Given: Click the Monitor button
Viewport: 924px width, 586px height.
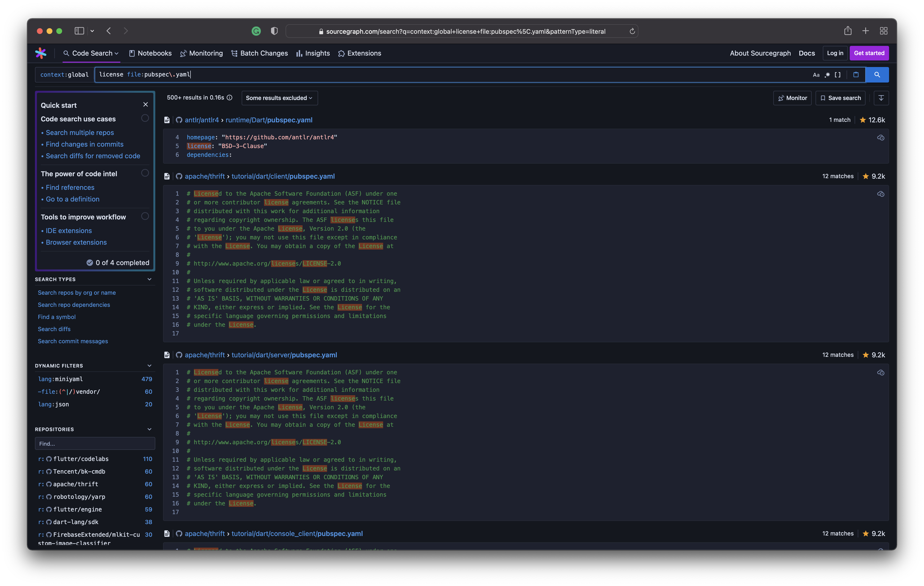Looking at the screenshot, I should pyautogui.click(x=792, y=98).
